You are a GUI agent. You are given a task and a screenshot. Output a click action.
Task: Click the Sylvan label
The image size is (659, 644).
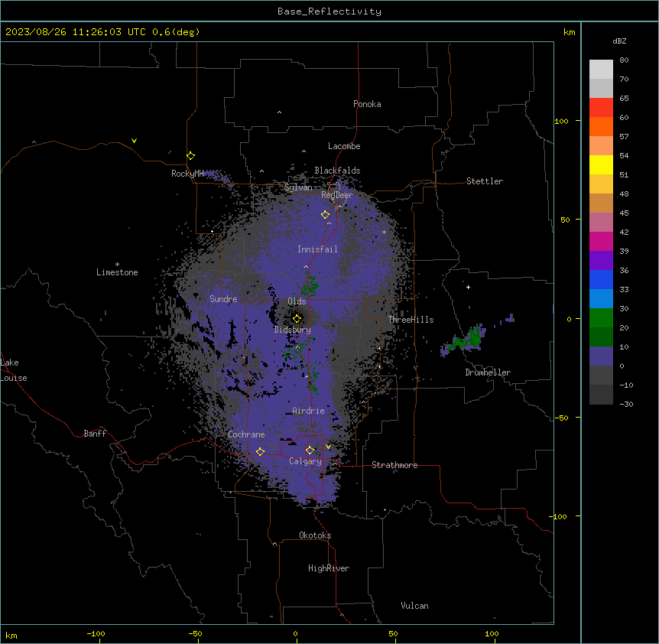click(x=298, y=187)
